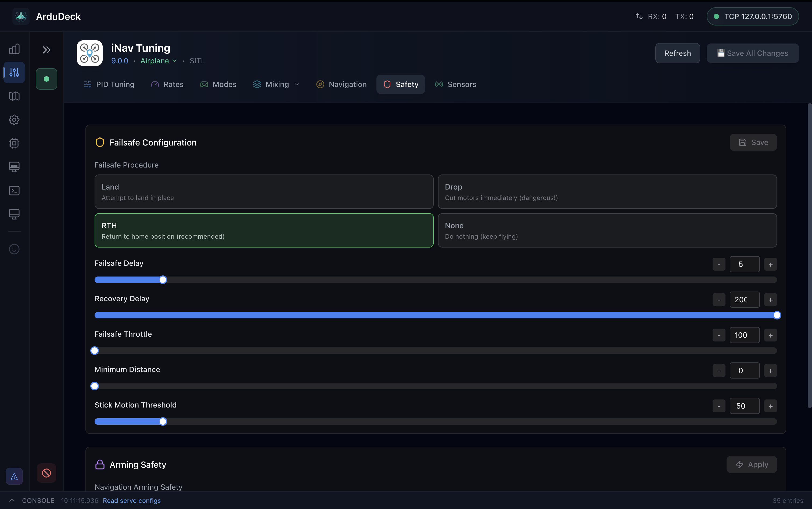Click the Recovery Delay value field

pos(744,300)
